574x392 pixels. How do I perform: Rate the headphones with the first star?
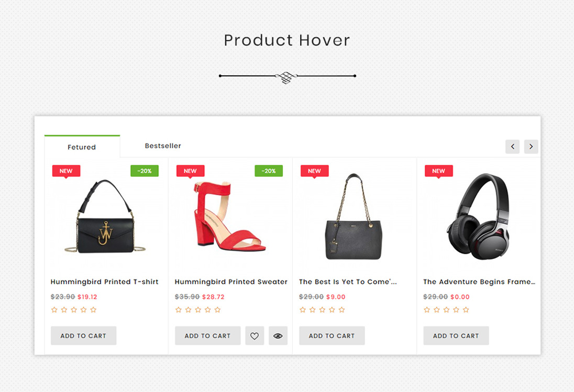pos(427,310)
